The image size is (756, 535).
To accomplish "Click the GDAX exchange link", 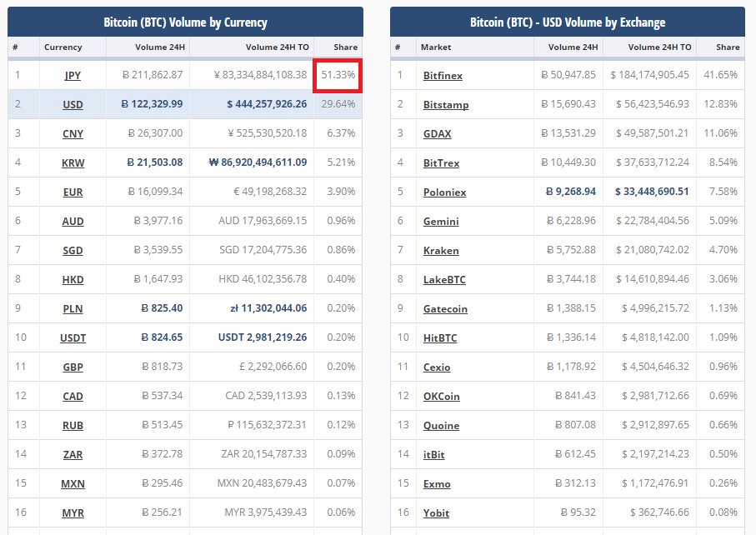I will point(438,133).
